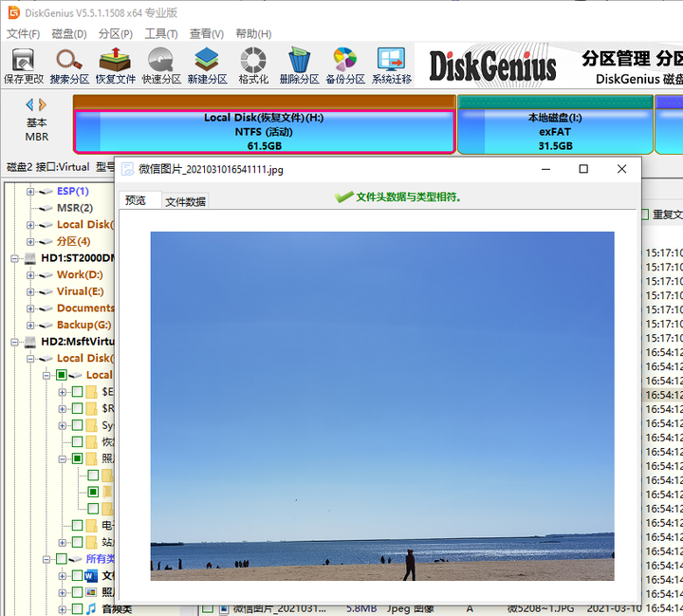
Task: Click the preview window file icon
Action: 127,169
